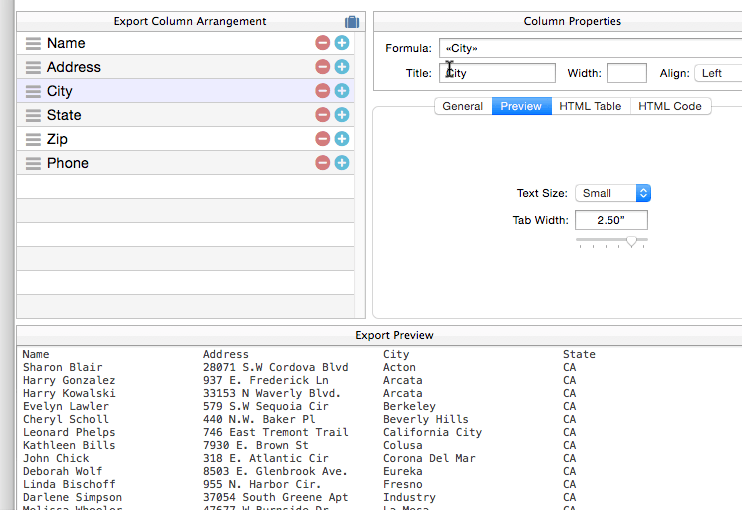The width and height of the screenshot is (742, 510).
Task: Open the HTML Code tab
Action: [x=670, y=106]
